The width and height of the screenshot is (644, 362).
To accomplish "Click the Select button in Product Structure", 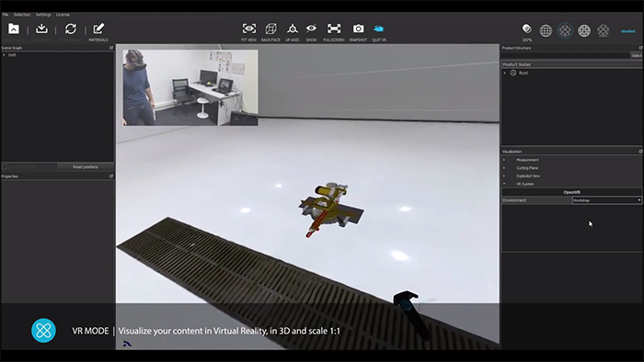I will tap(637, 55).
